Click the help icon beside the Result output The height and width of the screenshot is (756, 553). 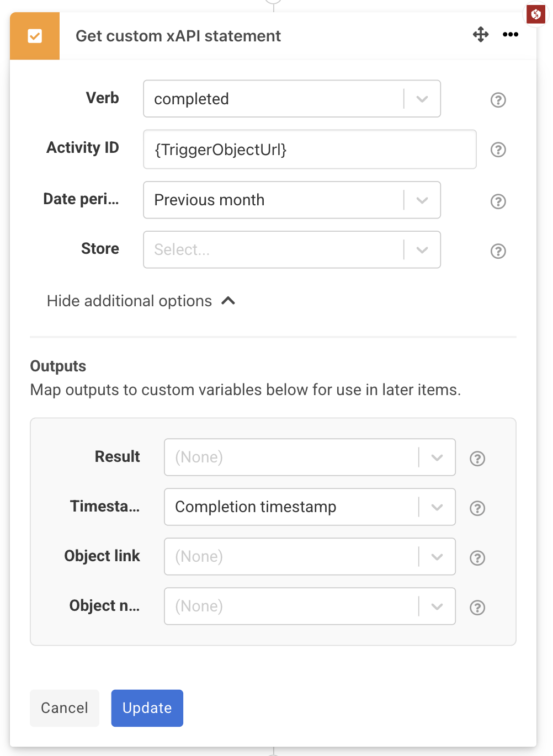click(x=477, y=459)
